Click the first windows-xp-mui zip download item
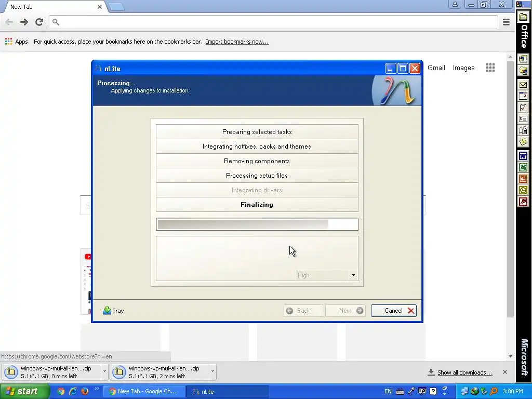Viewport: 532px width, 399px height. pos(51,372)
